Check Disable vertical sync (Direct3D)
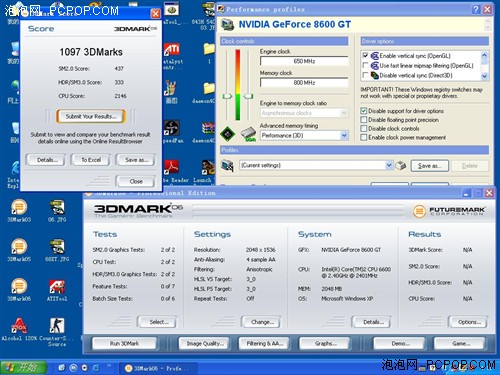500x375 pixels. [365, 75]
